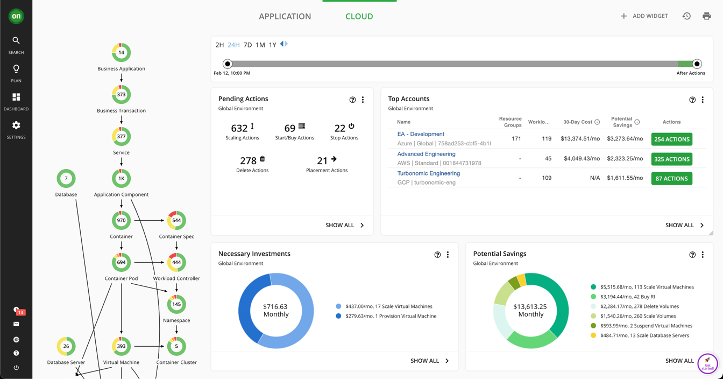Open help icon on Pending Actions widget
724x380 pixels.
(352, 100)
